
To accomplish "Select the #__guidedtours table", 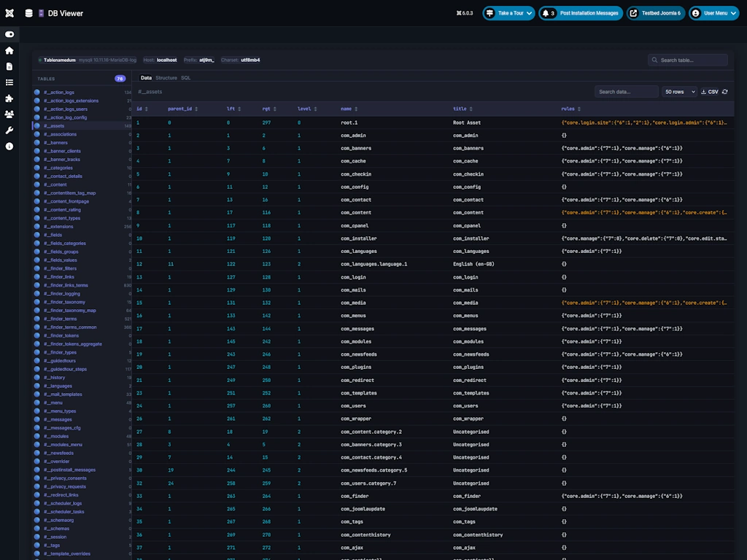I will click(82, 361).
